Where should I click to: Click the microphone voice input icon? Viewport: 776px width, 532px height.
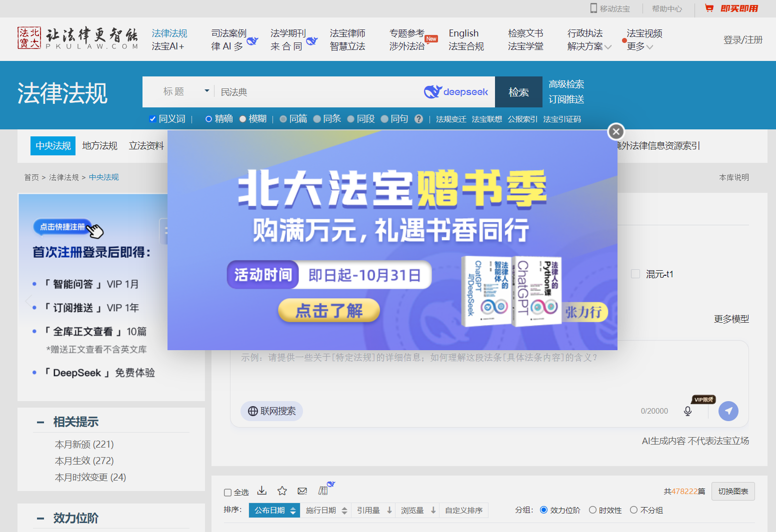coord(687,411)
